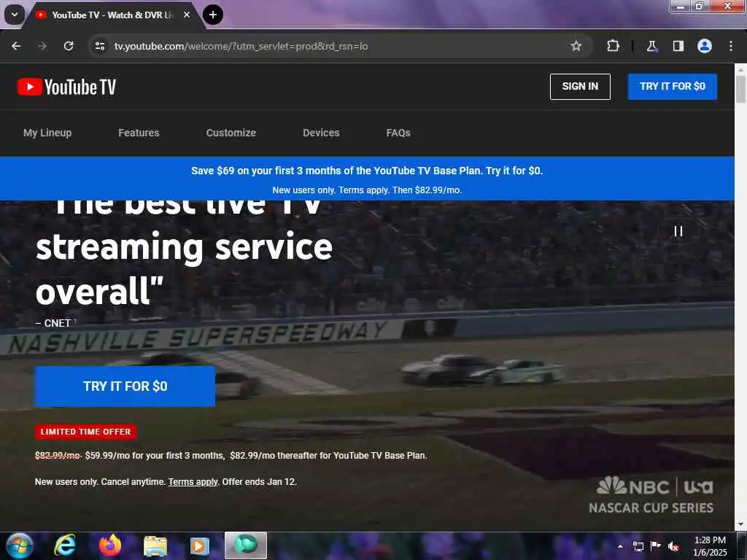Launch Firefox from taskbar
This screenshot has width=747, height=560.
point(110,545)
